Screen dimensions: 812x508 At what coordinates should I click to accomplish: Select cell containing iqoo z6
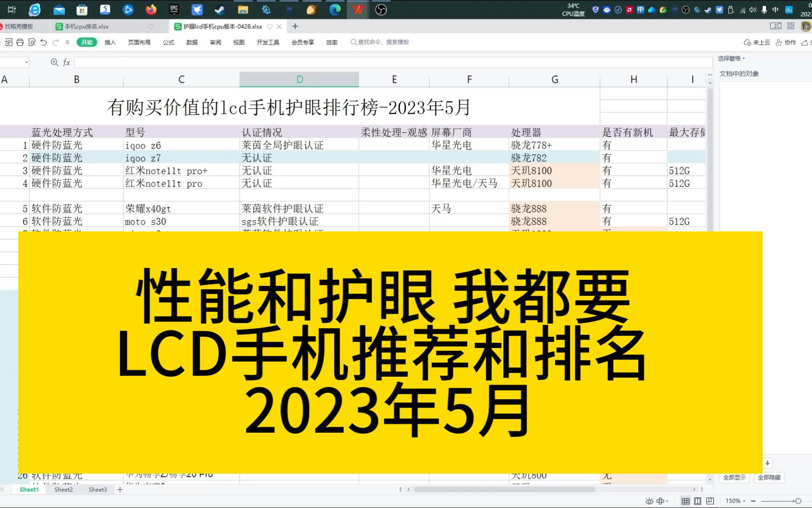click(181, 145)
